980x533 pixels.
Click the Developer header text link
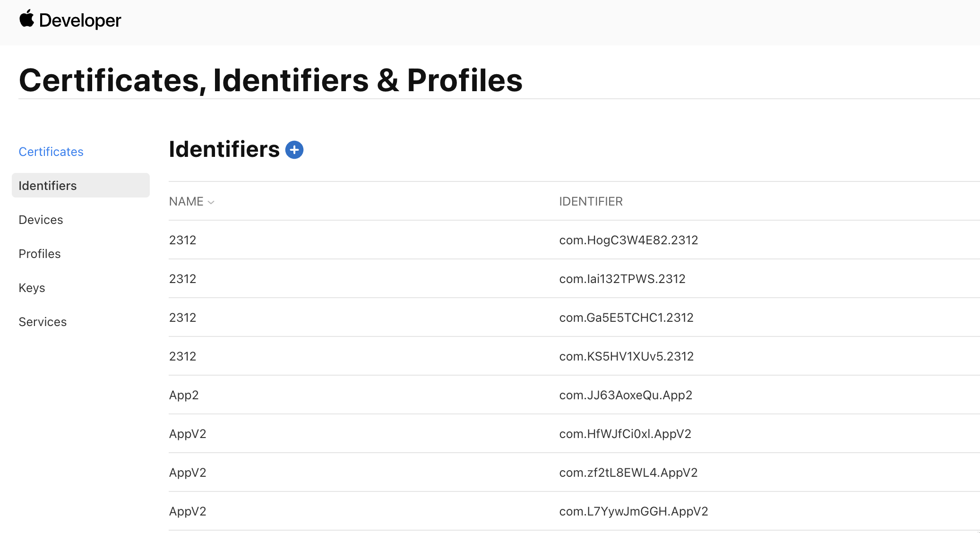pos(80,20)
